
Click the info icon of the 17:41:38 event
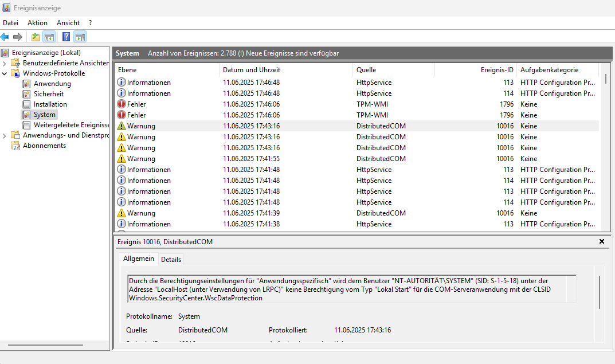pos(122,224)
